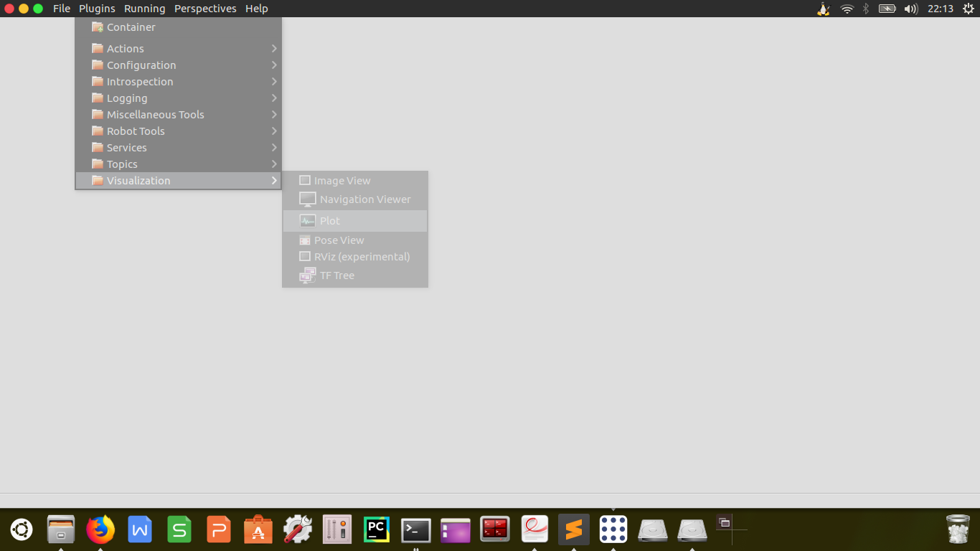Open PyCharm from the dock

pos(377,530)
